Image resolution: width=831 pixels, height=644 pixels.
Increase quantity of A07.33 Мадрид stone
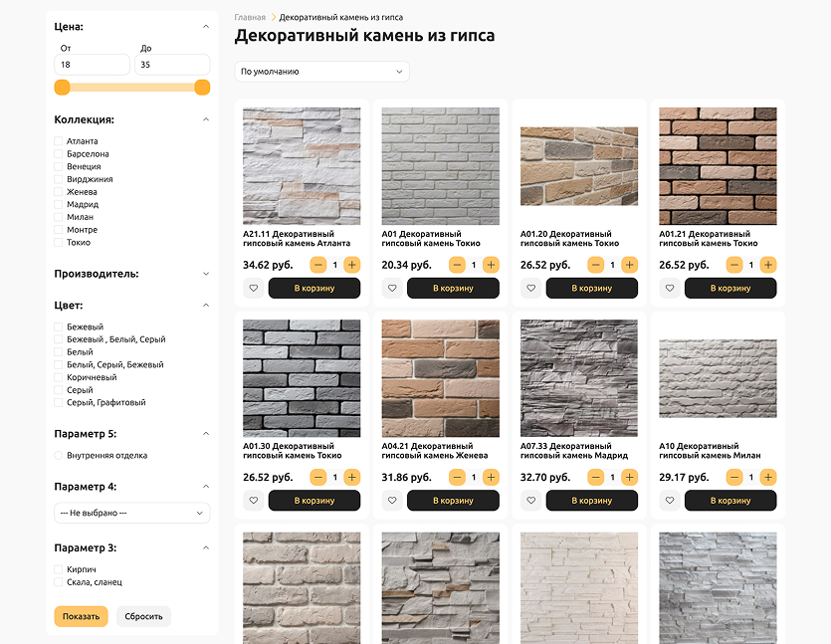tap(629, 478)
